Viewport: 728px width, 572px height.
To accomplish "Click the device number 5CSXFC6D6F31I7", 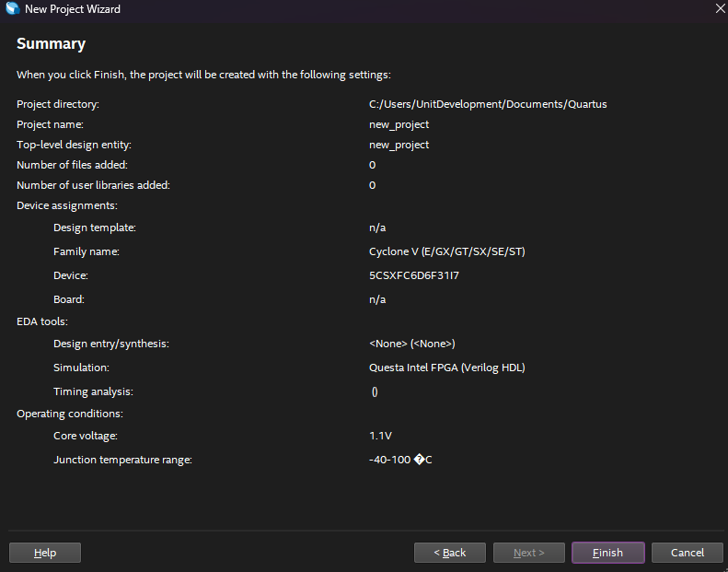I will 413,275.
